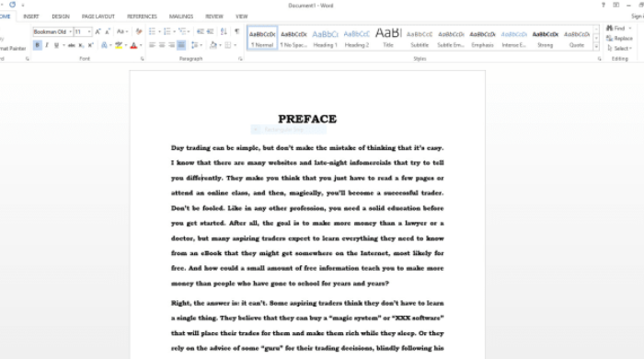Switch to the INSERT ribbon tab
The image size is (644, 359).
point(31,17)
